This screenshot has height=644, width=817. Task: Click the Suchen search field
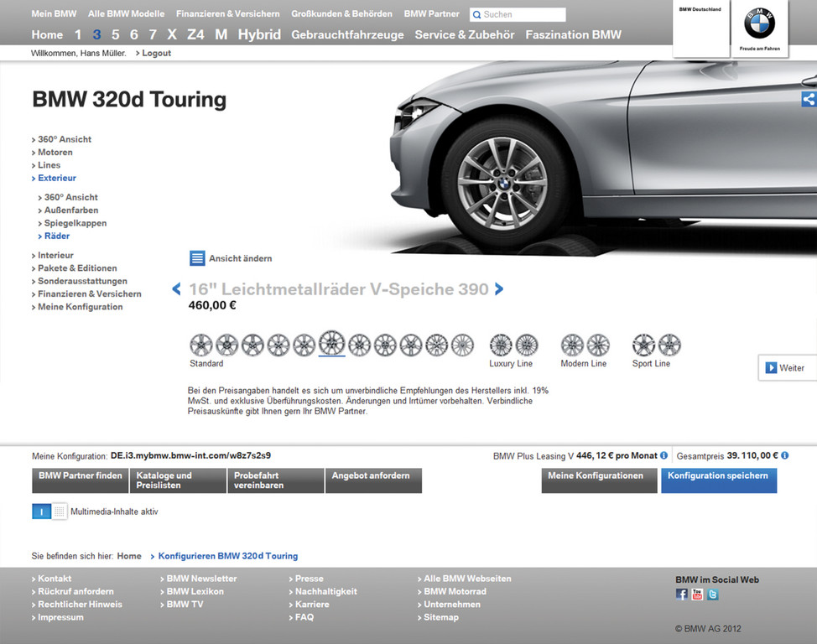coord(518,14)
